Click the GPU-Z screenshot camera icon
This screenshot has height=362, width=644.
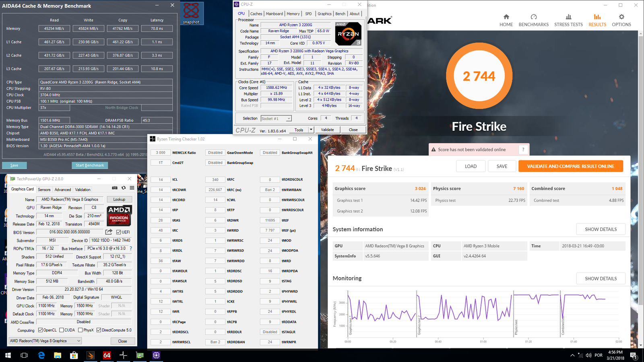pyautogui.click(x=115, y=188)
